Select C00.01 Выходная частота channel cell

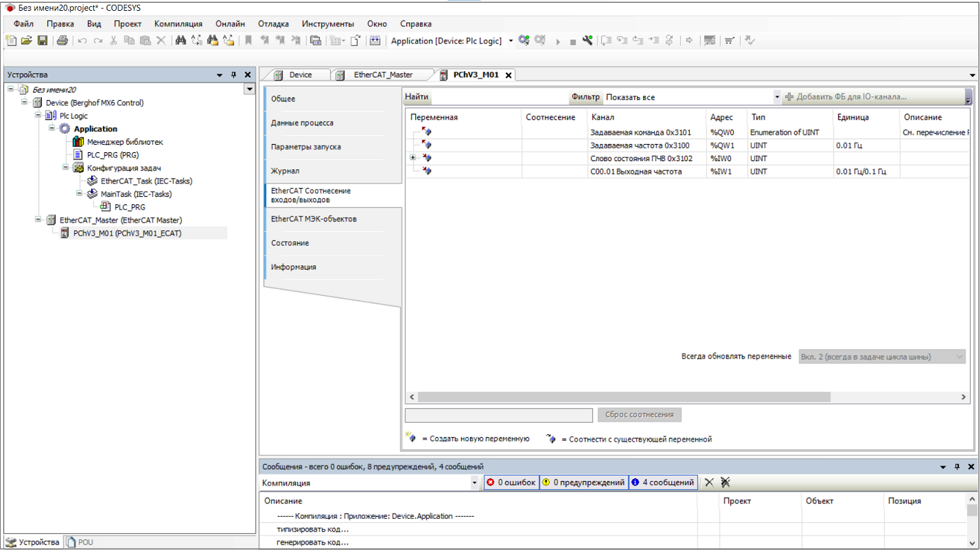pos(646,171)
